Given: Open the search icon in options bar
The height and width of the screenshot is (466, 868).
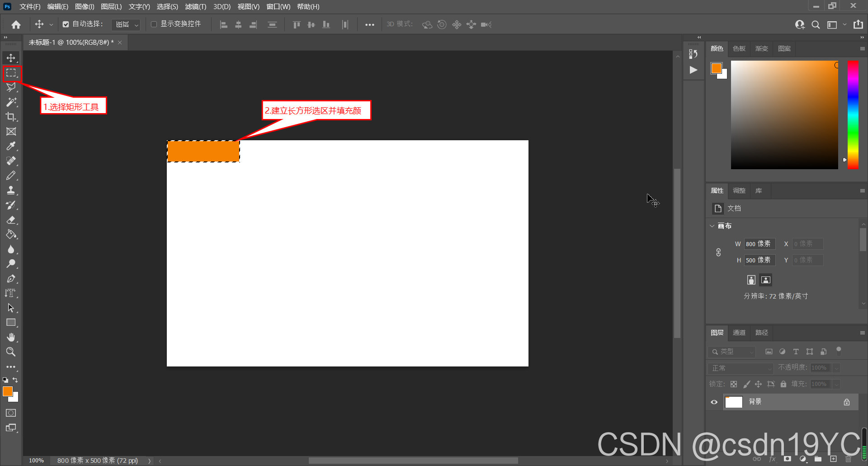Looking at the screenshot, I should [816, 24].
